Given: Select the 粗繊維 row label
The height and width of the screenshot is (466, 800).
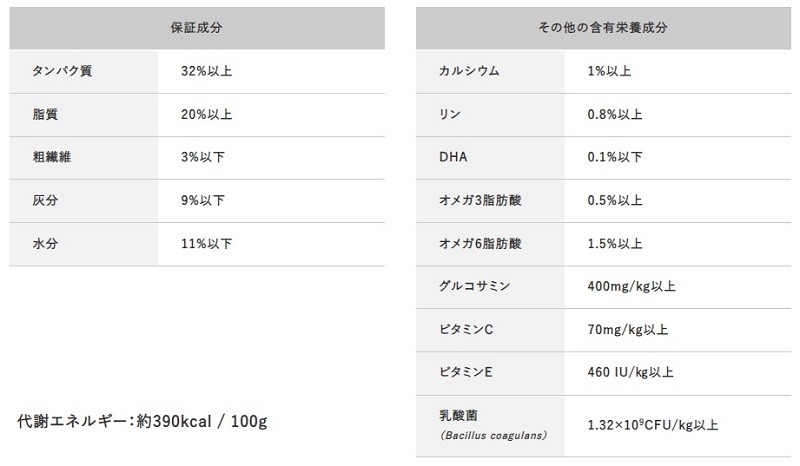Looking at the screenshot, I should pyautogui.click(x=52, y=158).
